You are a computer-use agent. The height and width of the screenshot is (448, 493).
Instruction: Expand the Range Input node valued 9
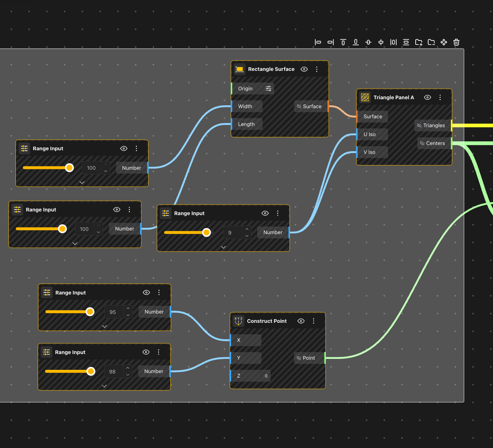tap(223, 247)
